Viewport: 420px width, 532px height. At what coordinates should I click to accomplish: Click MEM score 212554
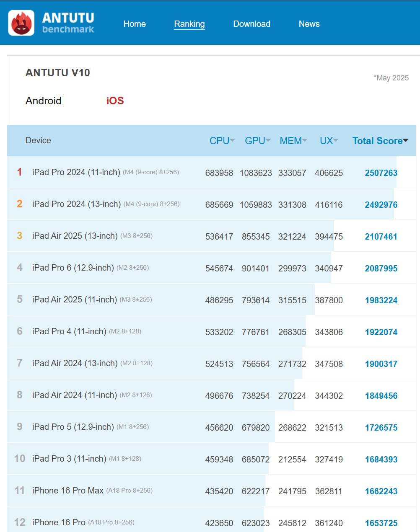pos(292,460)
